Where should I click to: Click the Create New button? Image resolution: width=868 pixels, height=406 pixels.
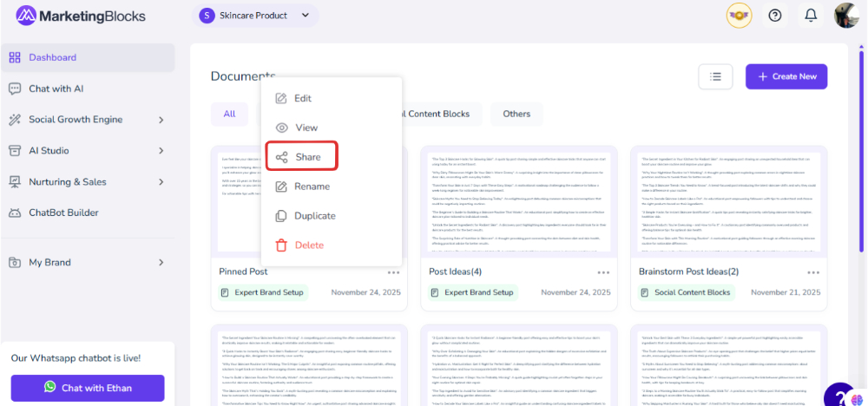[786, 76]
